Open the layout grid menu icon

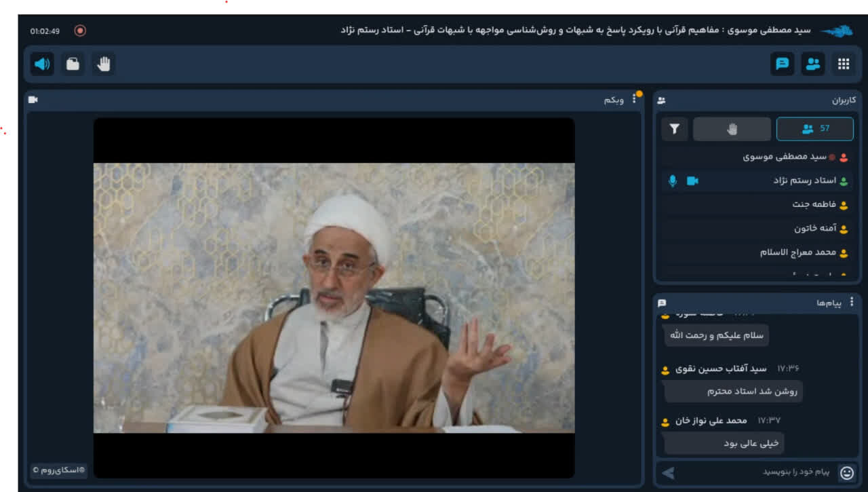click(x=843, y=64)
